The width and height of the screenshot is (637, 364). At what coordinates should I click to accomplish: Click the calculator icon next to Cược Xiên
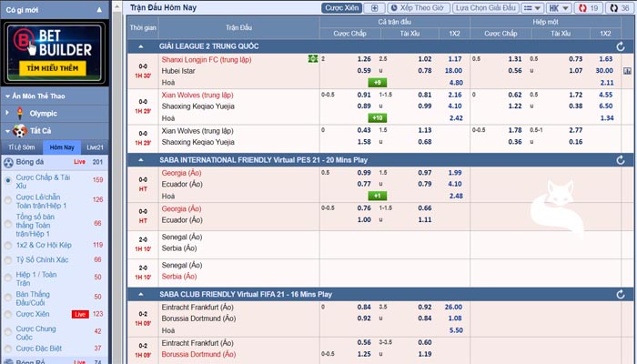tap(374, 8)
